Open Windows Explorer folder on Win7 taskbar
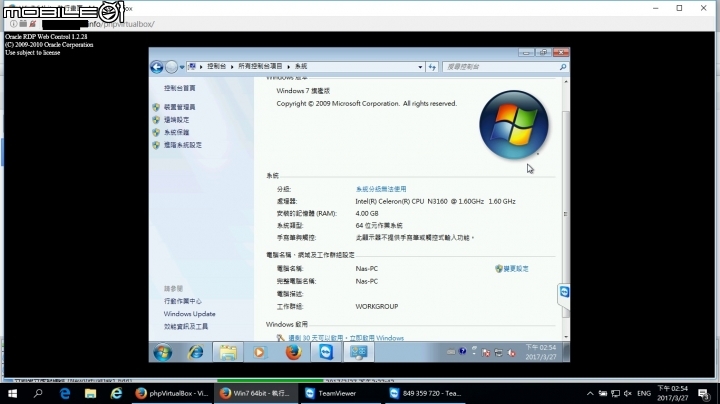This screenshot has width=720, height=404. (x=228, y=353)
